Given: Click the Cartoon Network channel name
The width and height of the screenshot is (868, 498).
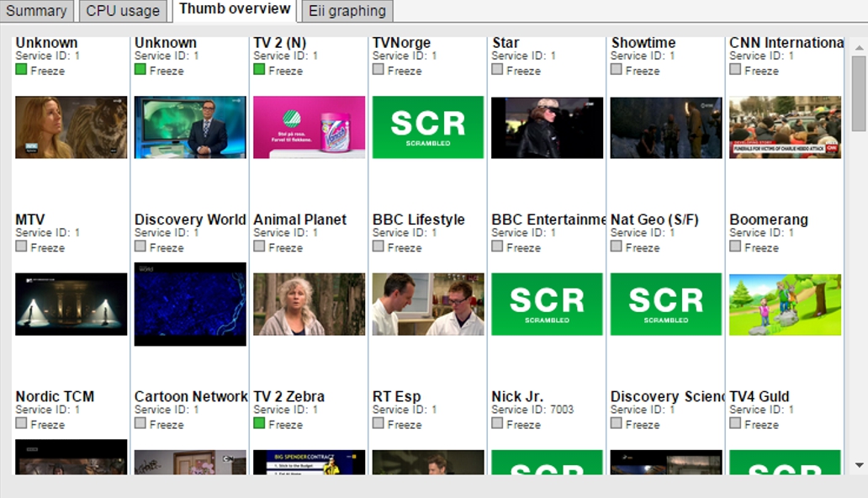Looking at the screenshot, I should click(191, 396).
